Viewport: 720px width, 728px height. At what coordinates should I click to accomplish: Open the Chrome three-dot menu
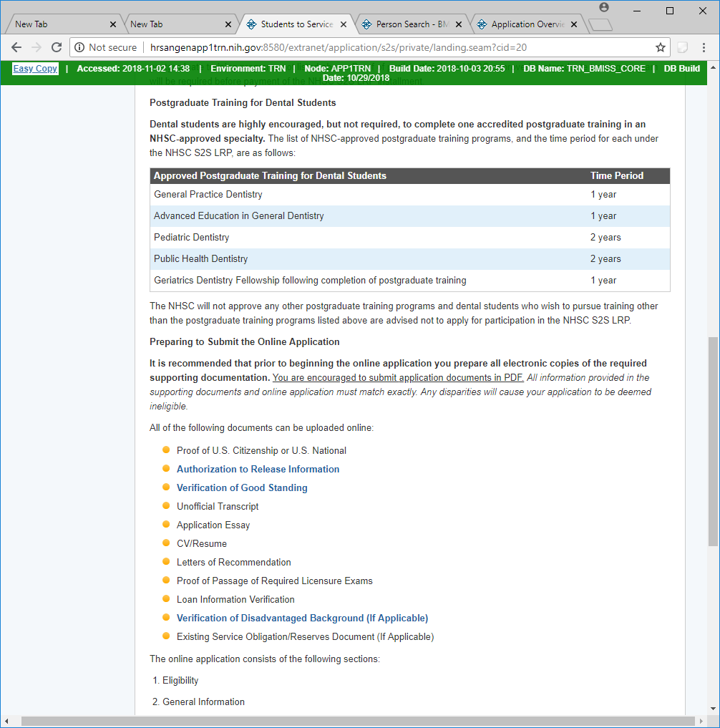pyautogui.click(x=704, y=47)
